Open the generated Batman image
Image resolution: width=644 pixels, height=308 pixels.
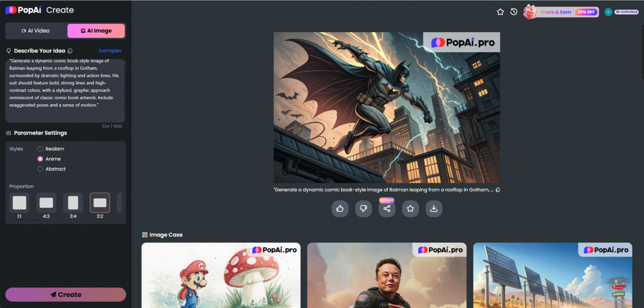pyautogui.click(x=387, y=107)
